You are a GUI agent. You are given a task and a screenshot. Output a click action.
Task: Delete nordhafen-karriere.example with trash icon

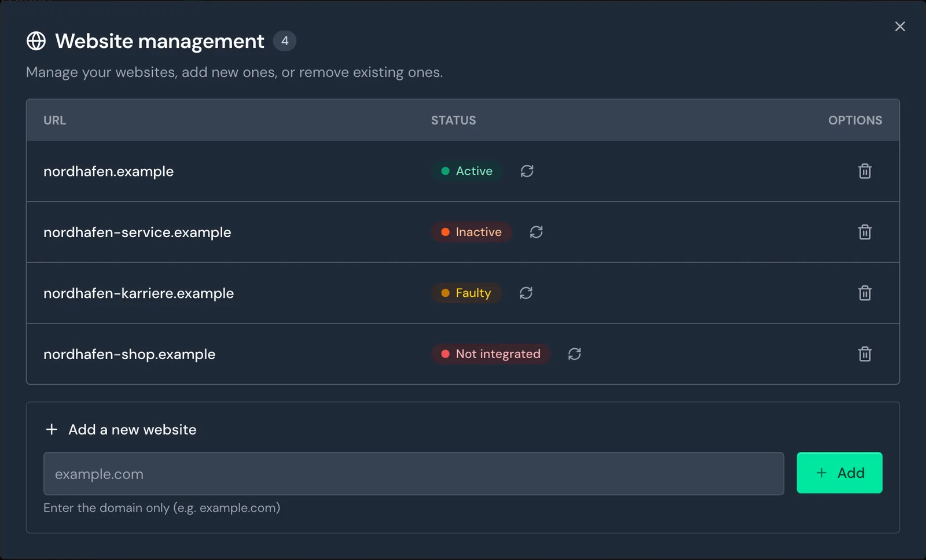(x=865, y=293)
